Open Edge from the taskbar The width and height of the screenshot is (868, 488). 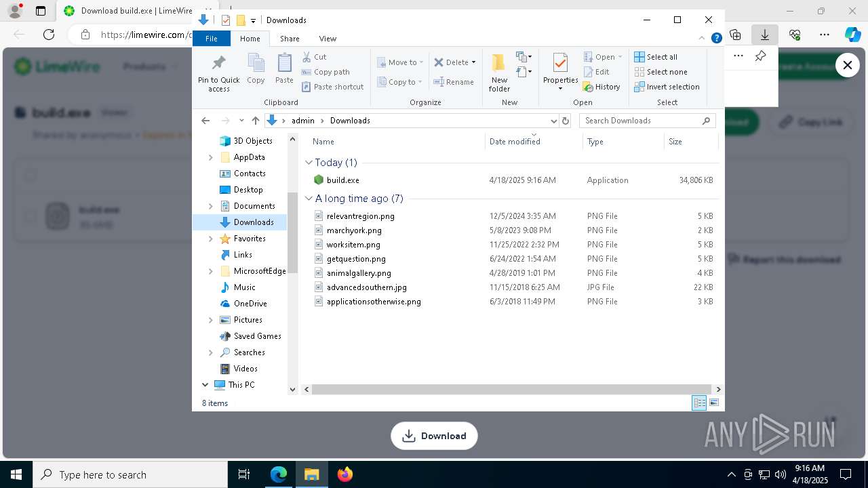279,474
